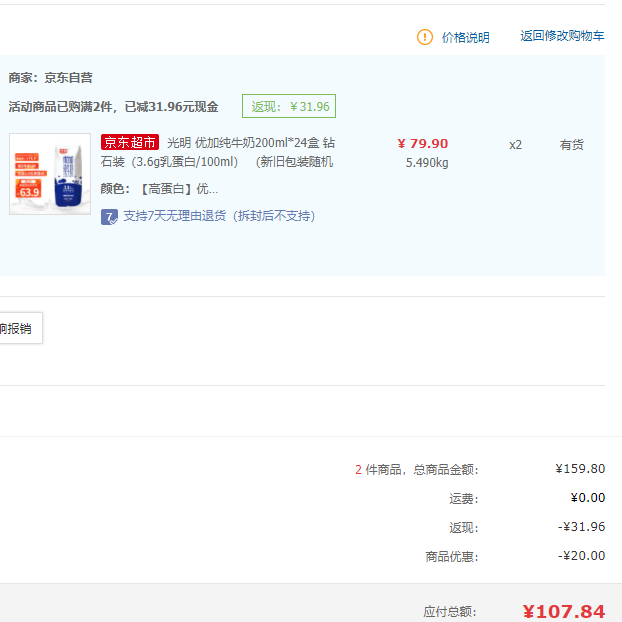Click 支持7天无理由退货 return policy text
Image resolution: width=622 pixels, height=622 pixels.
219,216
